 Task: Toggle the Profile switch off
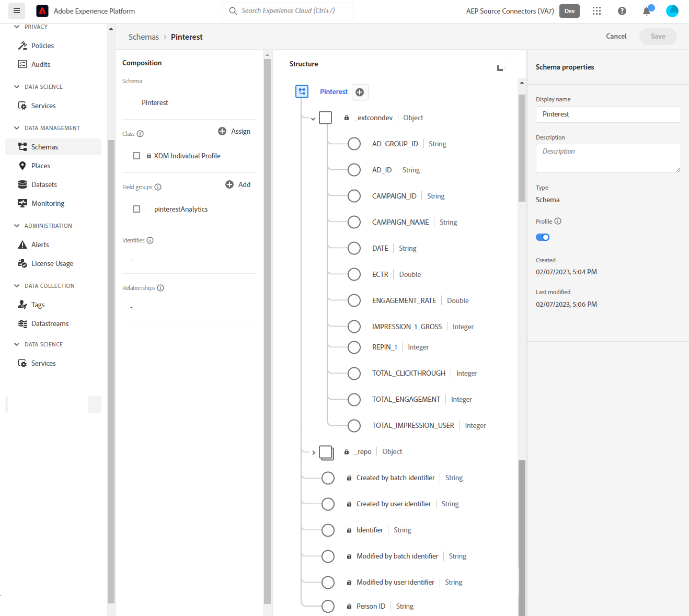point(543,237)
